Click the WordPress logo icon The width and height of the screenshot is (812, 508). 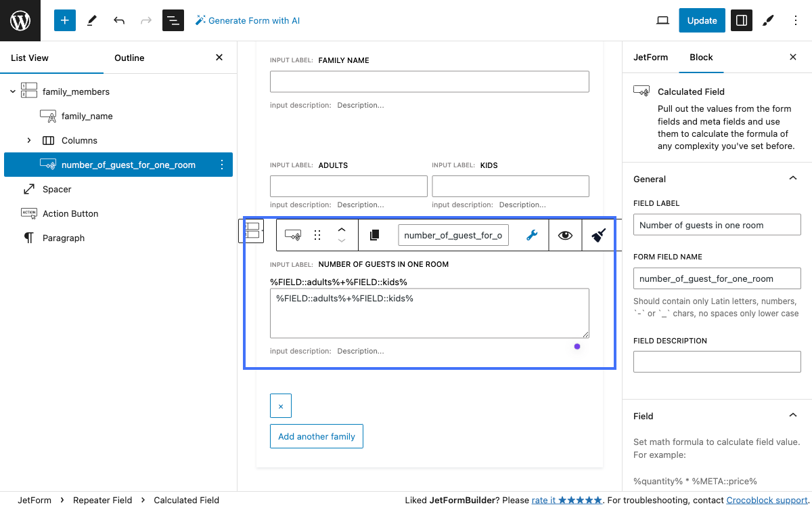20,20
